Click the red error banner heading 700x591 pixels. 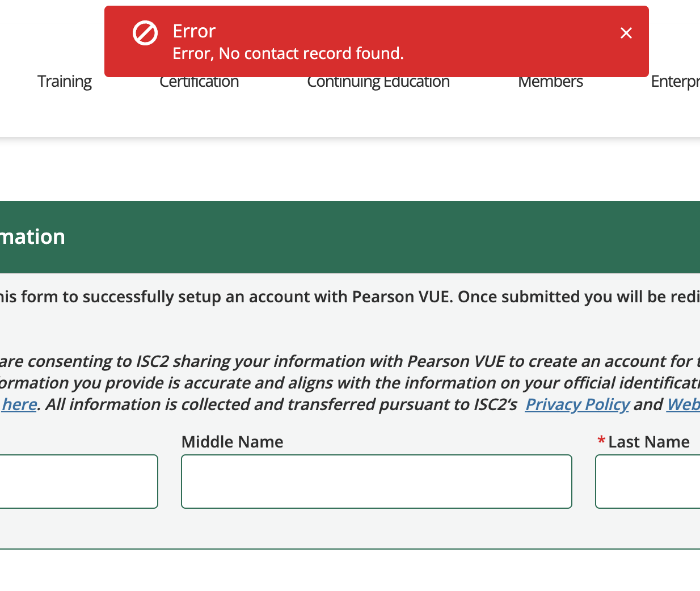pyautogui.click(x=193, y=31)
